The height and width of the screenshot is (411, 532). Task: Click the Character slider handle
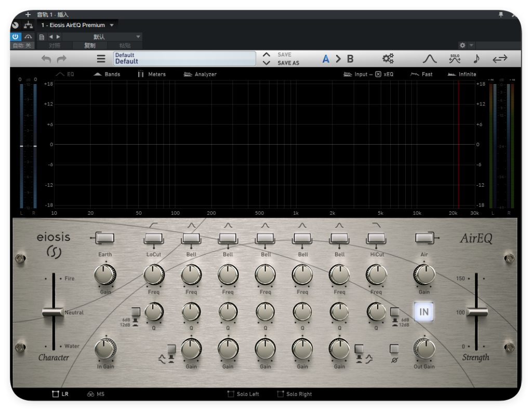pos(54,312)
